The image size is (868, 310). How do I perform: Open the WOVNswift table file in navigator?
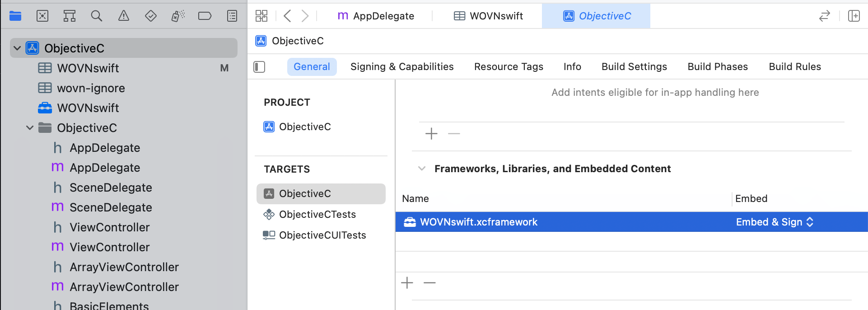point(88,68)
